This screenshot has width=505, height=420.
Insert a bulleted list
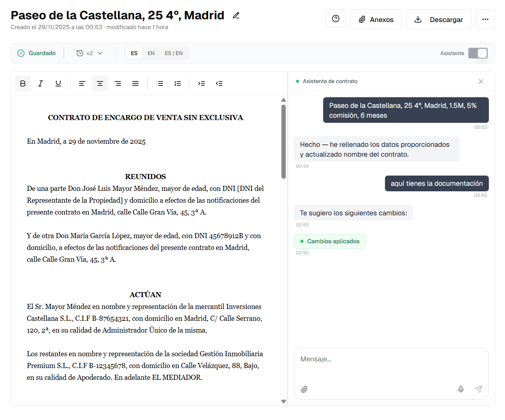(x=159, y=83)
